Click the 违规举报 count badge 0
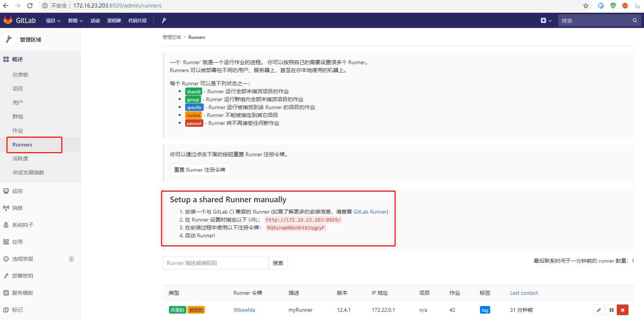 71,259
